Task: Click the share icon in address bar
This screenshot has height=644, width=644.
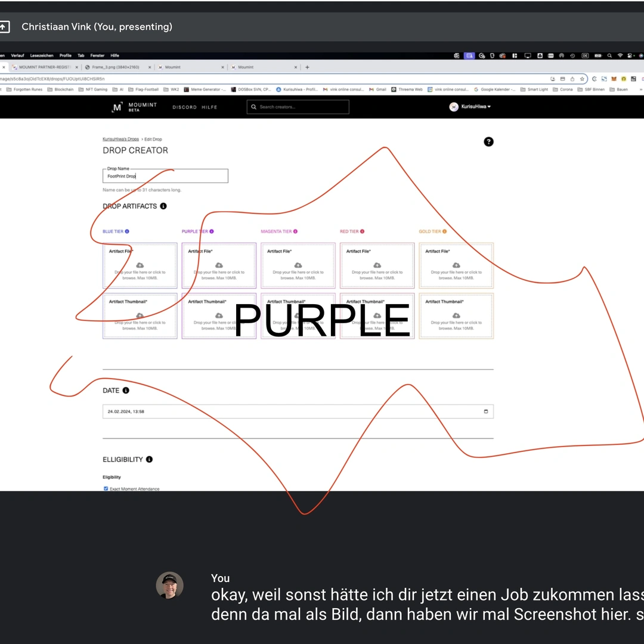Action: tap(572, 79)
